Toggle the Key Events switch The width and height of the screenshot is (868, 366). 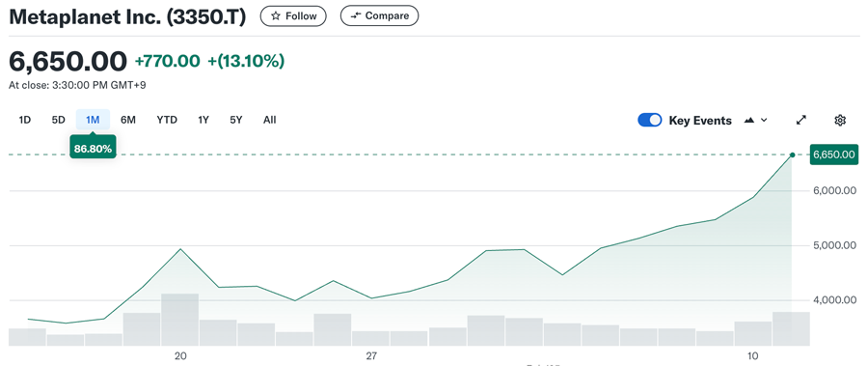(x=649, y=121)
